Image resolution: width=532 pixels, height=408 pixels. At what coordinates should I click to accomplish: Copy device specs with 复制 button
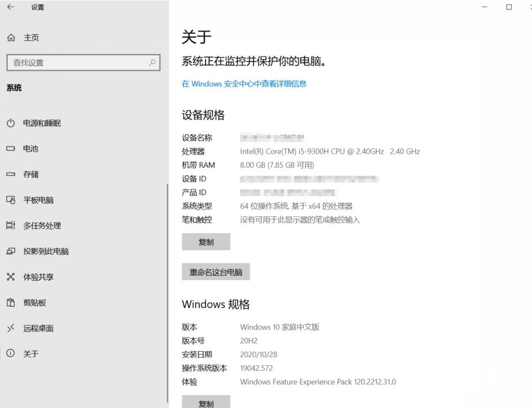[x=206, y=242]
